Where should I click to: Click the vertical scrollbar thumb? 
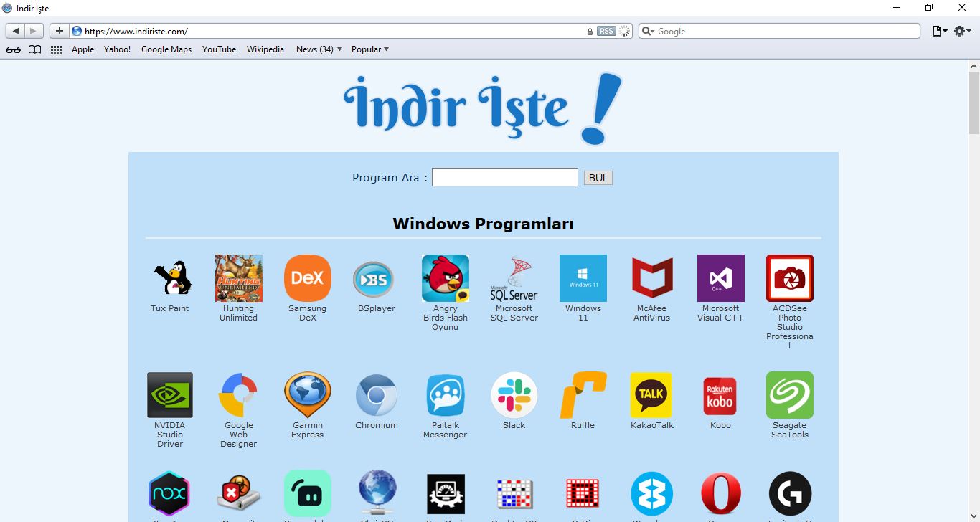tap(974, 103)
